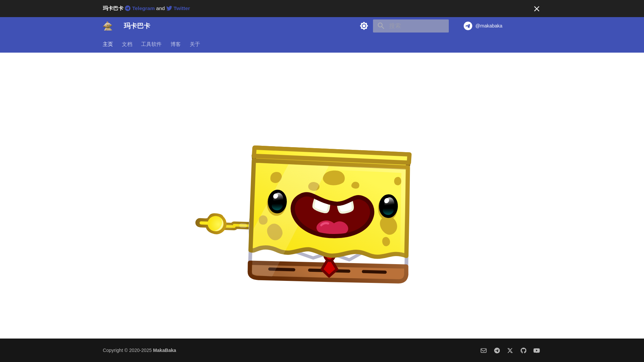Screen dimensions: 644x362
Task: Open the footer Telegram icon
Action: (497, 351)
